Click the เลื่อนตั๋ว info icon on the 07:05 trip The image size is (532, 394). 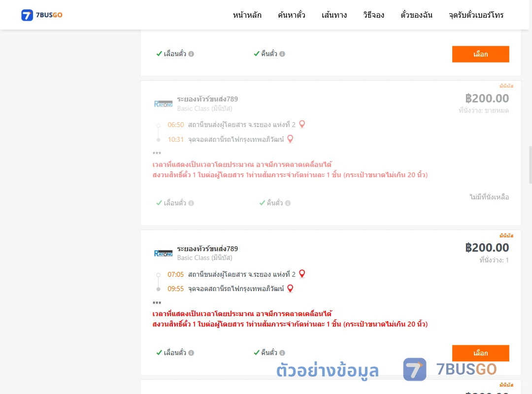[x=191, y=353]
